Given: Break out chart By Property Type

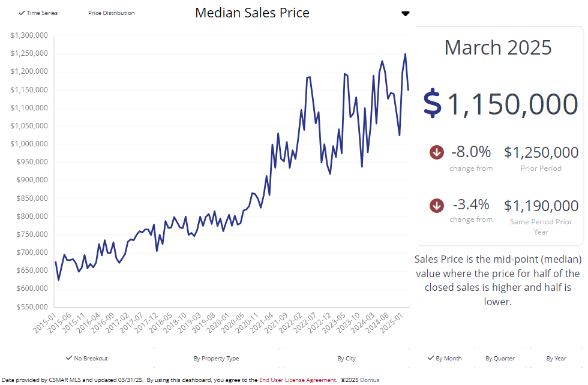Looking at the screenshot, I should tap(216, 358).
